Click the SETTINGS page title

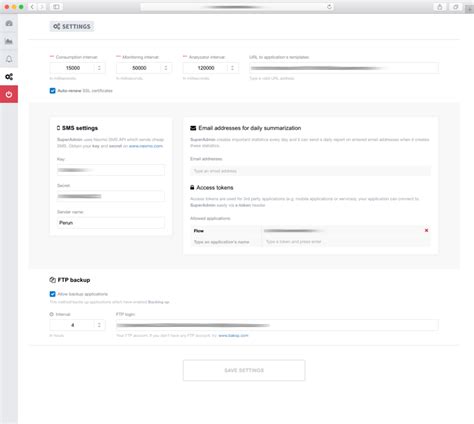point(72,26)
